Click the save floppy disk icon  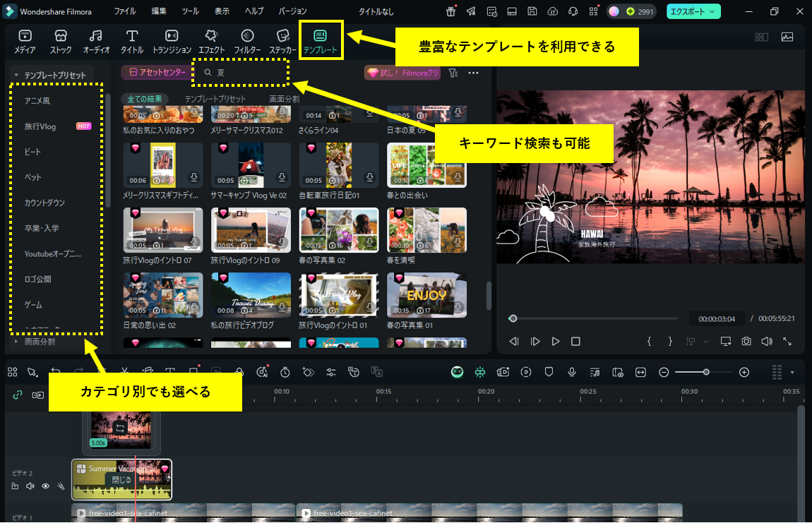[532, 11]
